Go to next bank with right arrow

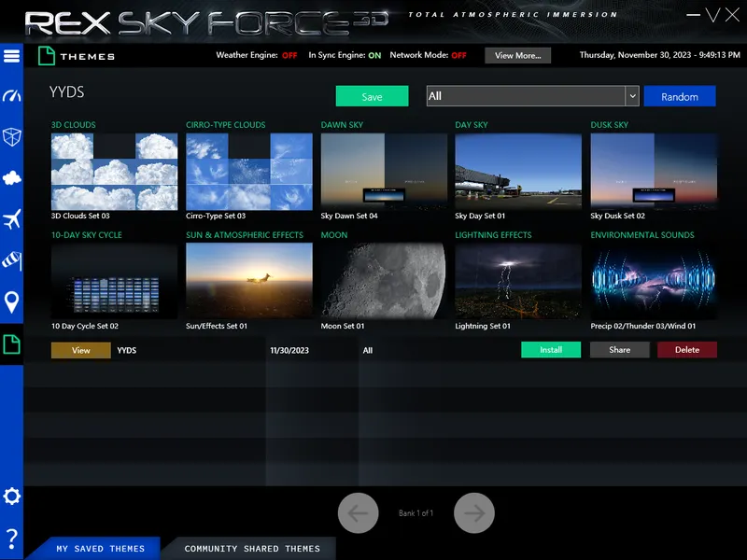click(x=474, y=512)
